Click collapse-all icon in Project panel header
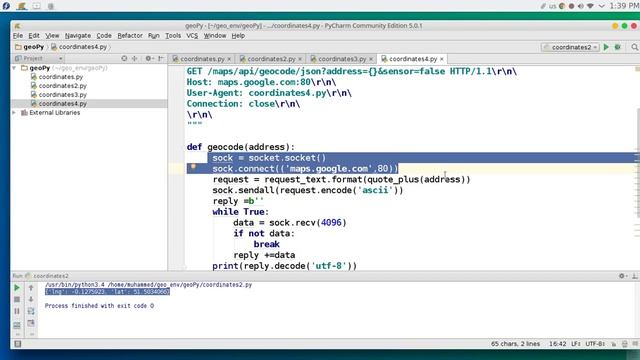 click(134, 59)
